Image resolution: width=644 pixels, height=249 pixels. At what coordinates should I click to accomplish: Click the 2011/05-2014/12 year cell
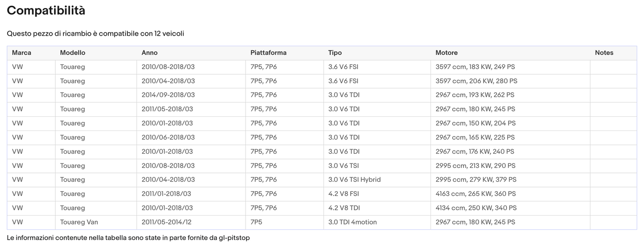pos(167,222)
